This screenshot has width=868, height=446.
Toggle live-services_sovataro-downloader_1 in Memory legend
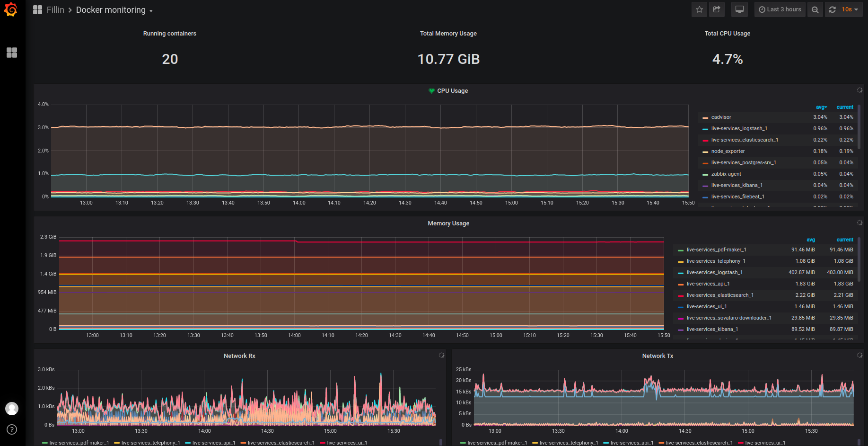pos(729,318)
